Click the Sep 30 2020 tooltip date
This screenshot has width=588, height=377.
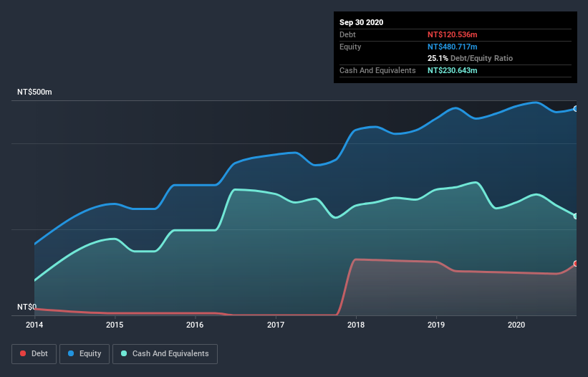362,22
